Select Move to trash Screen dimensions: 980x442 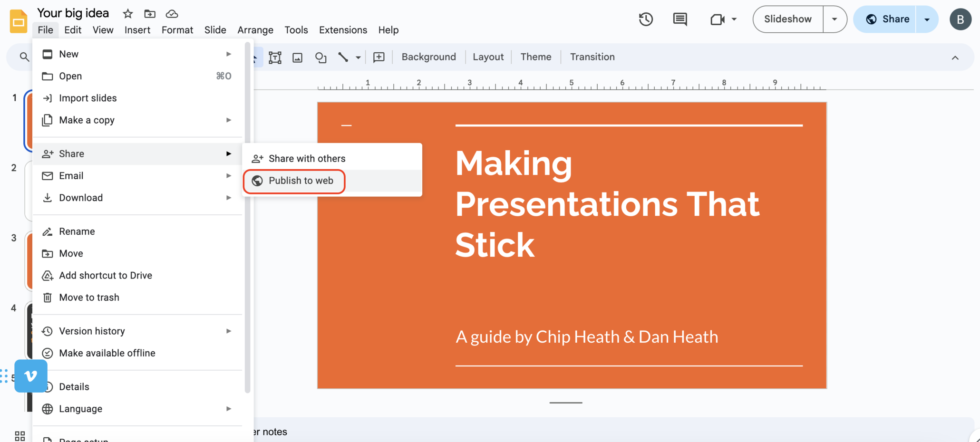pos(137,298)
